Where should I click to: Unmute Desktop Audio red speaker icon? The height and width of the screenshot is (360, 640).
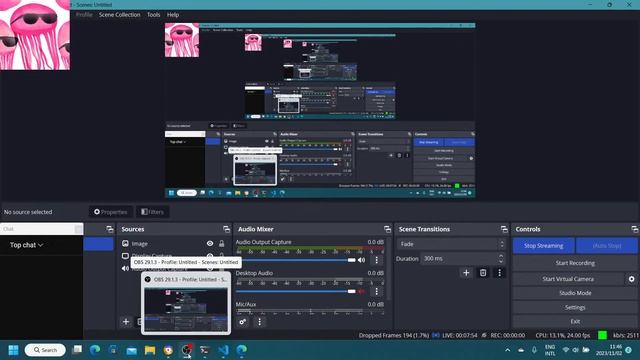pyautogui.click(x=362, y=291)
